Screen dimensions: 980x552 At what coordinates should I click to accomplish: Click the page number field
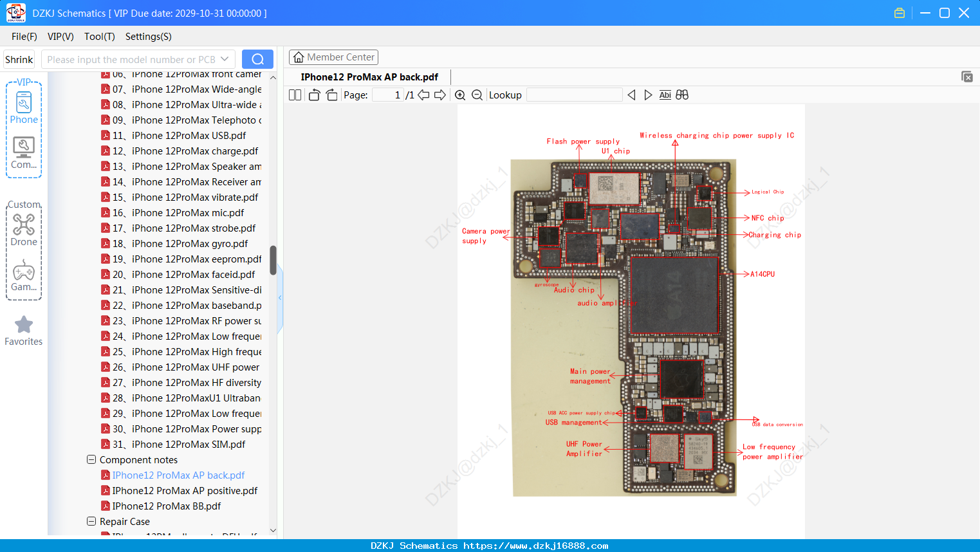pyautogui.click(x=387, y=95)
